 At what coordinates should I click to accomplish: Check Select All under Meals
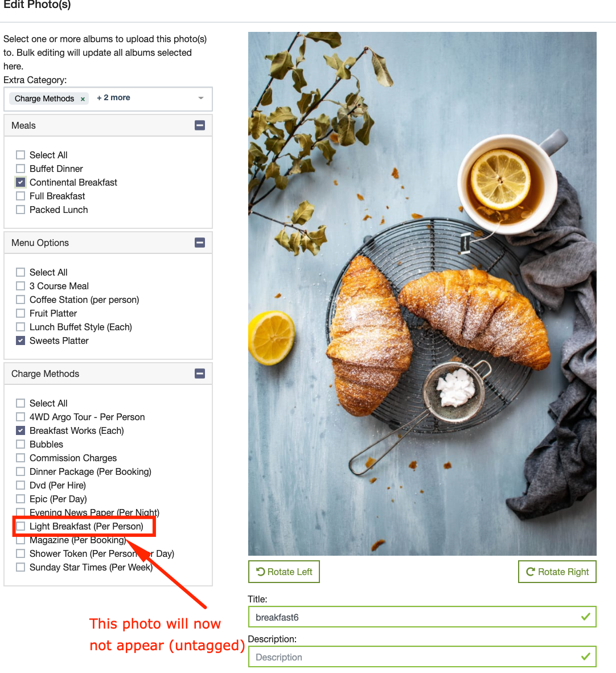pos(20,155)
